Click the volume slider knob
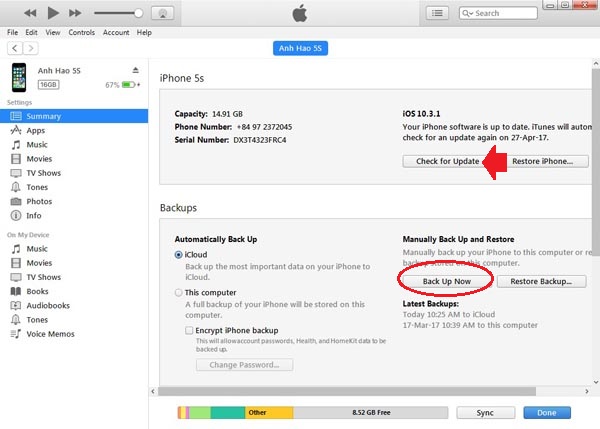The height and width of the screenshot is (429, 600). (139, 13)
